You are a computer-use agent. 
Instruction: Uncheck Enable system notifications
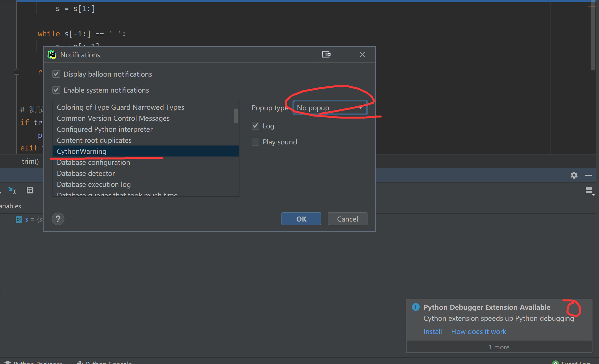(56, 90)
